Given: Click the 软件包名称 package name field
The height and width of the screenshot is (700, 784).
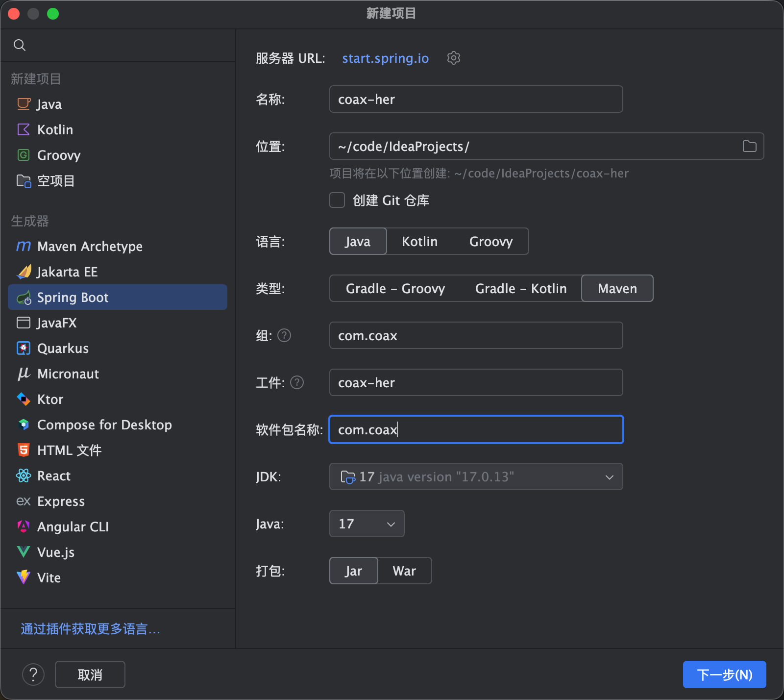Looking at the screenshot, I should tap(476, 429).
